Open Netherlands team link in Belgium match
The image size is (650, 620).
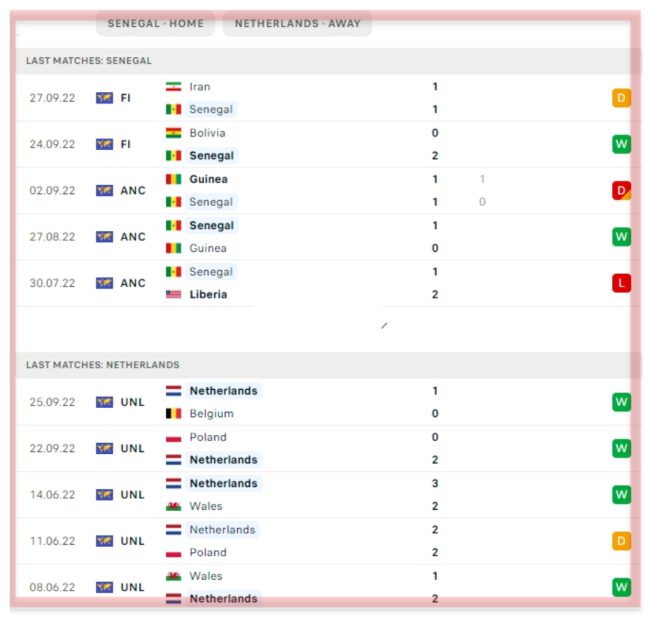tap(223, 391)
